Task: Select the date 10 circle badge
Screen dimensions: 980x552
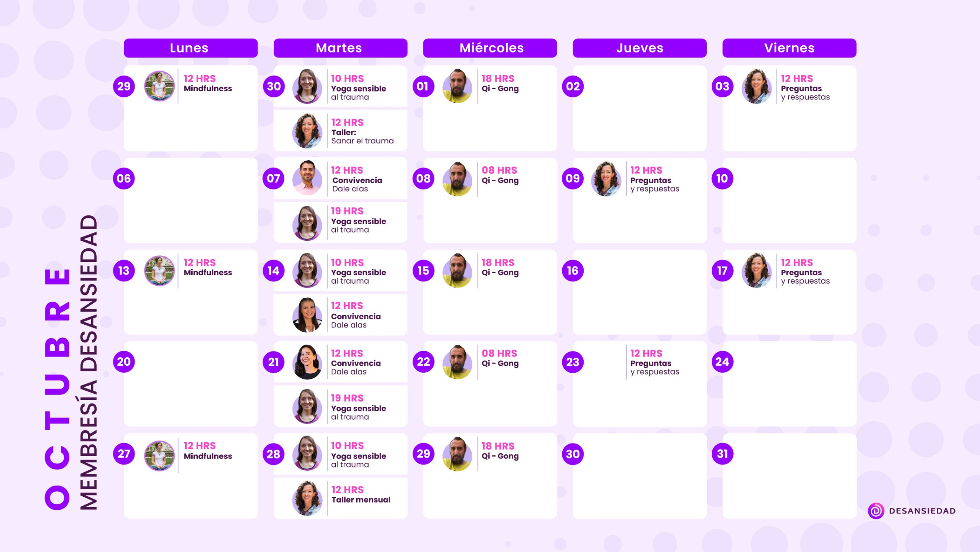Action: 722,178
